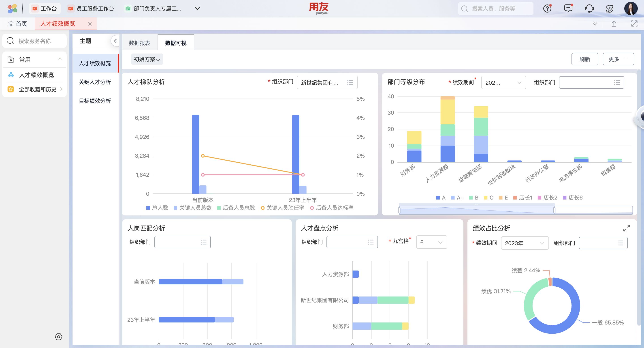Image resolution: width=644 pixels, height=348 pixels.
Task: Click the 刷新 button
Action: tap(585, 59)
